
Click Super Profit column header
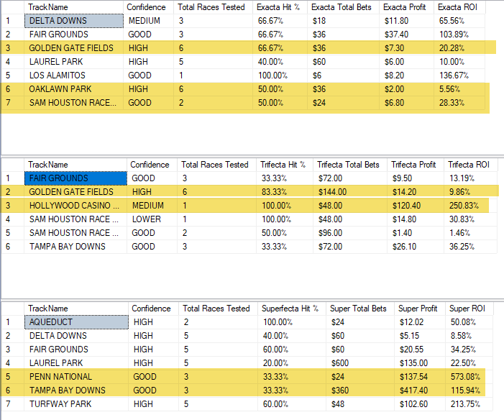[419, 309]
